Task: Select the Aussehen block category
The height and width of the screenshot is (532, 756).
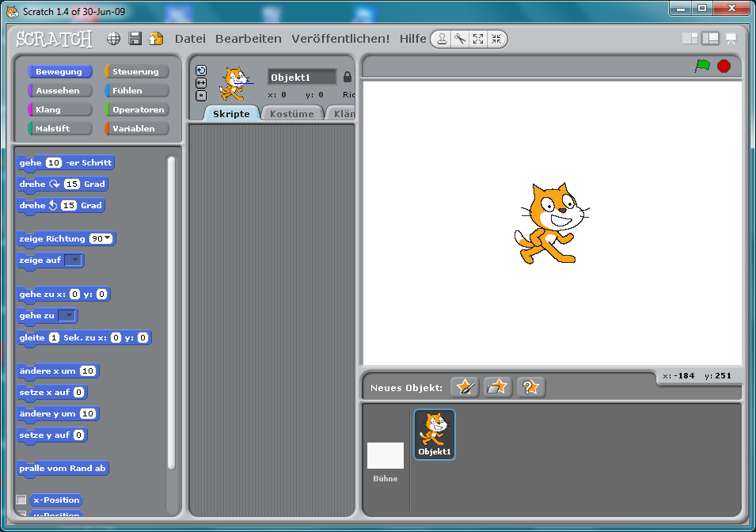Action: click(x=60, y=90)
